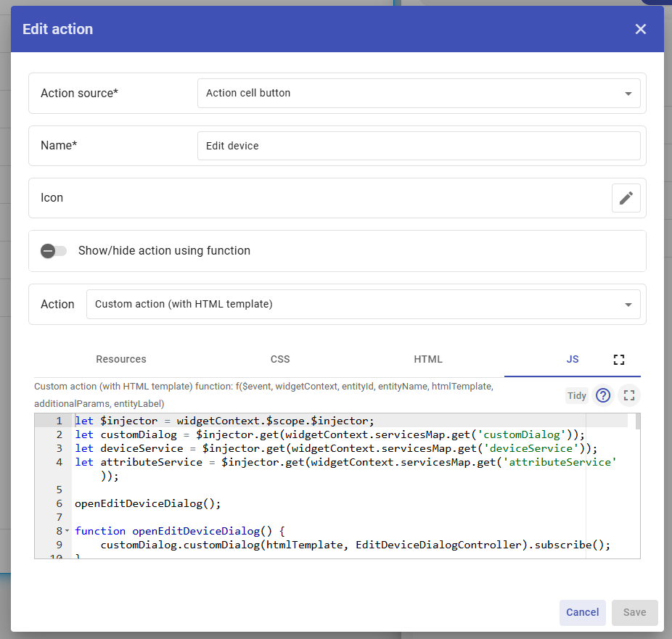Click line number 1 in editor gutter
Screen dimensions: 672x639
tap(59, 421)
